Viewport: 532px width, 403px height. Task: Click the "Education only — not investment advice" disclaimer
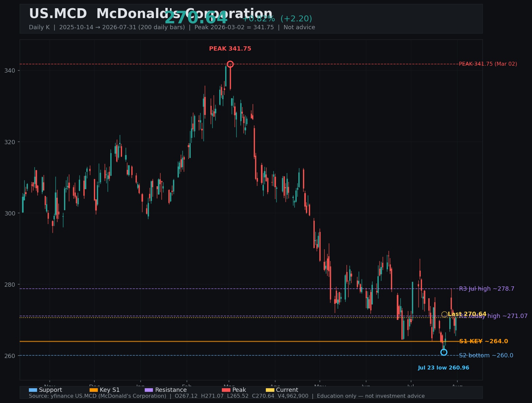click(x=371, y=396)
